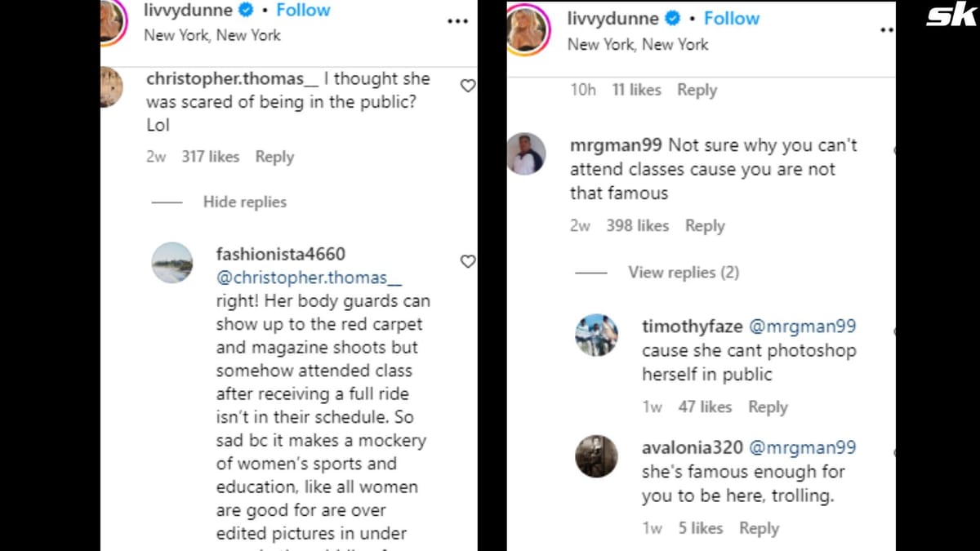Screen dimensions: 980x551
Task: Open livvydunne's profile picture in left panel
Action: pos(112,20)
